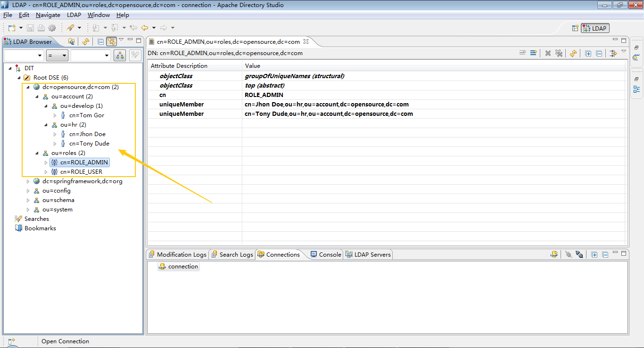
Task: Collapse all in LDAP Browser toolbar
Action: 100,41
